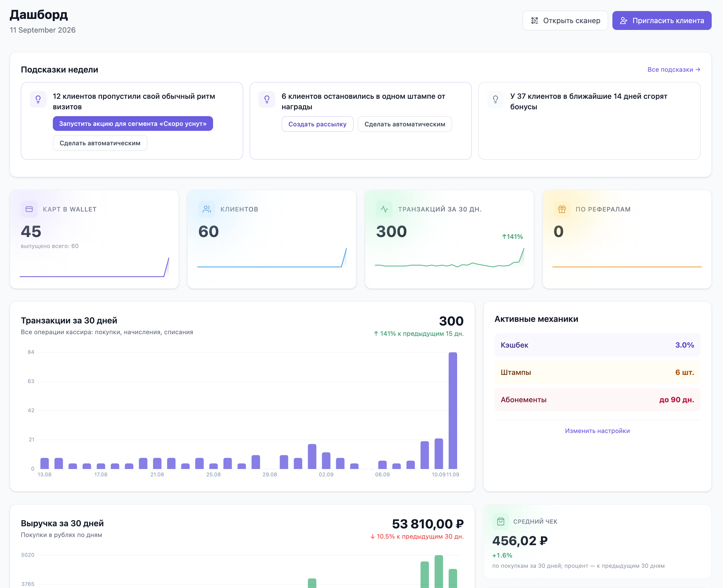Viewport: 723px width, 588px height.
Task: Click the 'У 37 клиентов' bonus expiry tip text
Action: (588, 101)
